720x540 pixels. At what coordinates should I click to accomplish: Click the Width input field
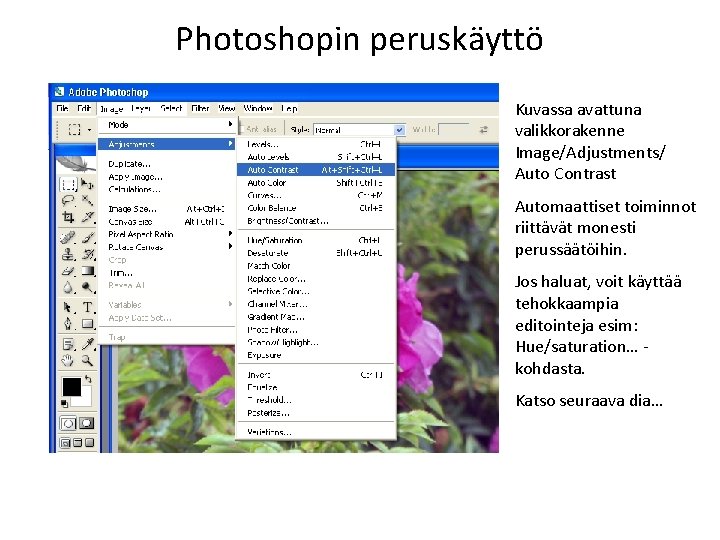point(454,129)
